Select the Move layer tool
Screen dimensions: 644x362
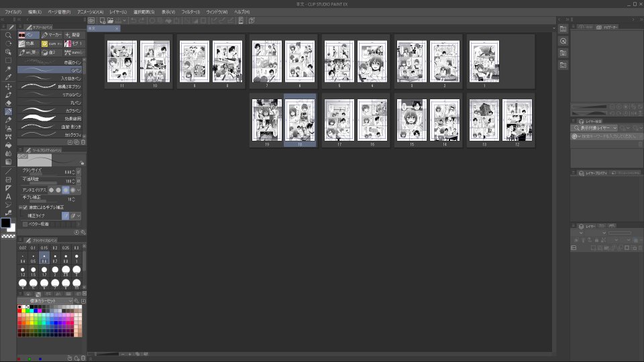tap(8, 86)
